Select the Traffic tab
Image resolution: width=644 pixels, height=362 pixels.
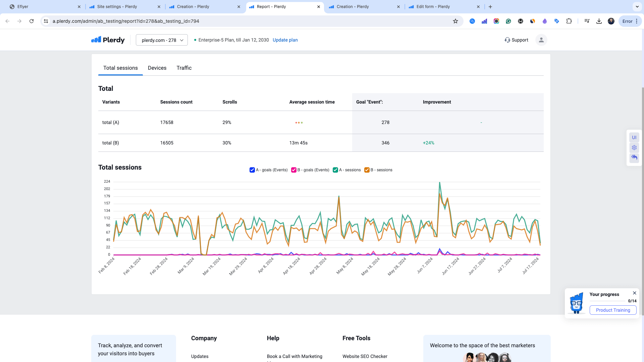(x=184, y=68)
